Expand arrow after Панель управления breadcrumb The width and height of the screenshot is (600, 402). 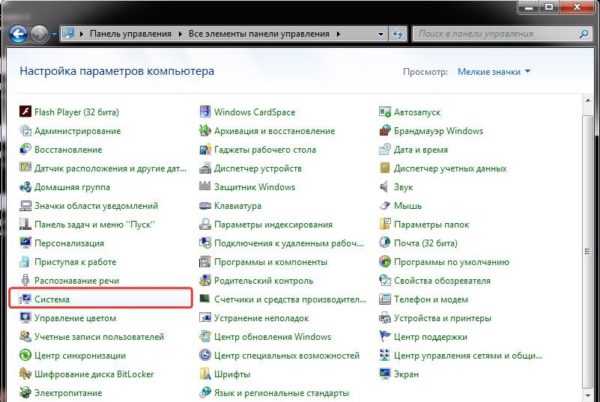coord(180,34)
